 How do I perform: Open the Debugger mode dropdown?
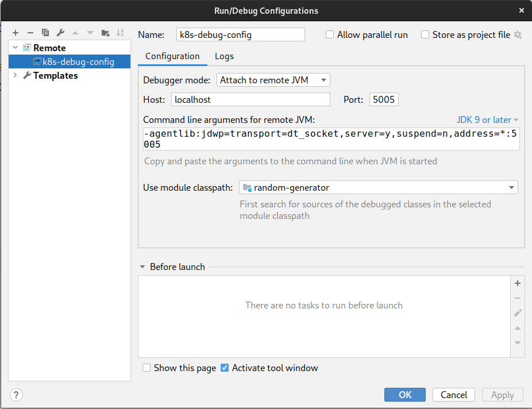(273, 80)
